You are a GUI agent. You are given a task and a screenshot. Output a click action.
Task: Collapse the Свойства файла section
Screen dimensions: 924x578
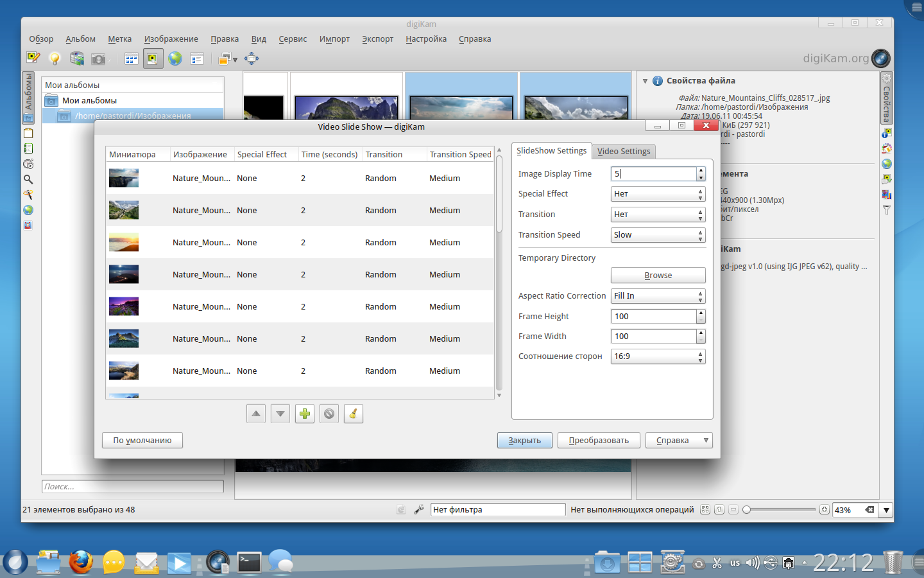point(645,81)
